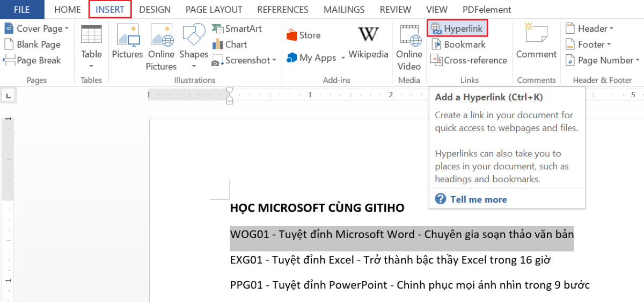Expand the My Apps dropdown arrow
644x302 pixels.
342,58
